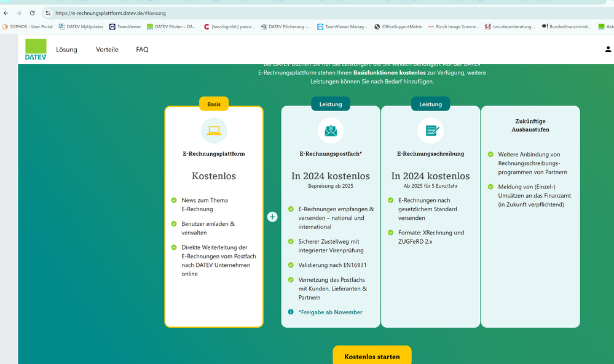The width and height of the screenshot is (614, 364).
Task: Click the laptop icon in Basis card
Action: pyautogui.click(x=214, y=130)
